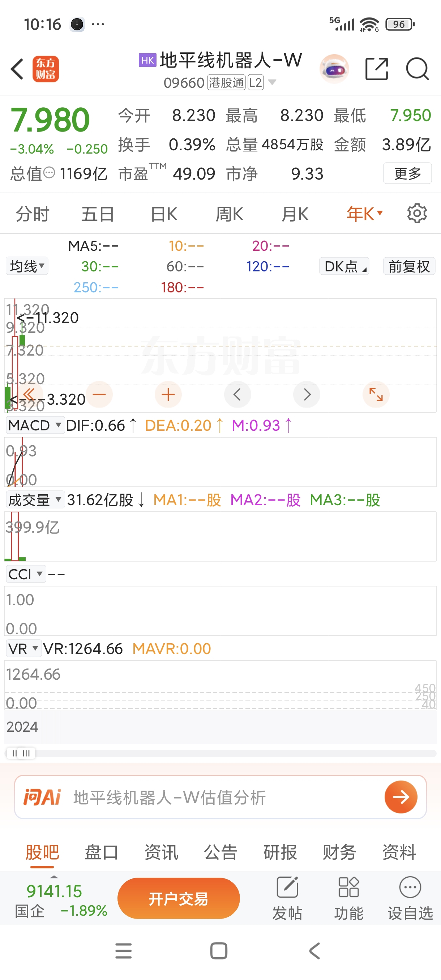Tap the current price 7.980
The image size is (441, 980).
tap(50, 120)
